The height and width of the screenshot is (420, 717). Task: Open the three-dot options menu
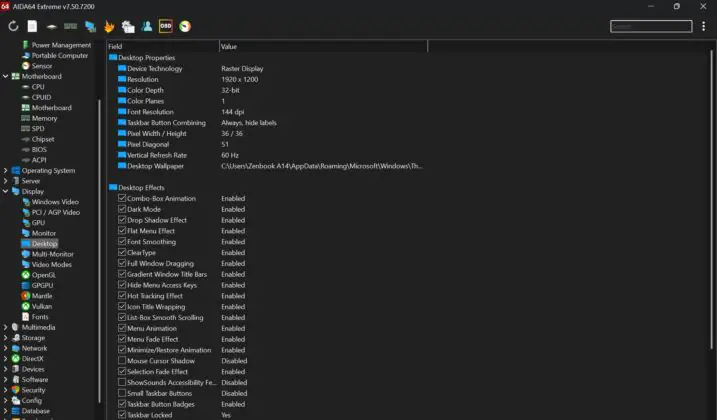(x=703, y=27)
